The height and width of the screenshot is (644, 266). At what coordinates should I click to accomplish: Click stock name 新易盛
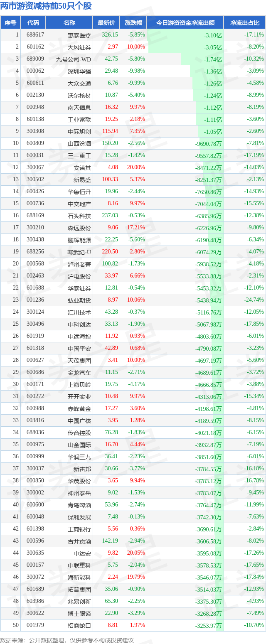pos(82,179)
